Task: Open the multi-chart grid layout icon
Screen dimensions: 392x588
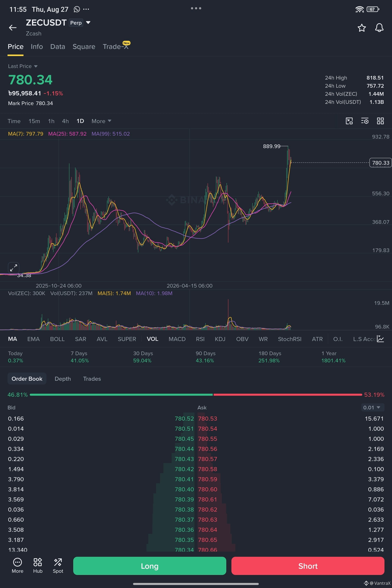Action: coord(380,121)
